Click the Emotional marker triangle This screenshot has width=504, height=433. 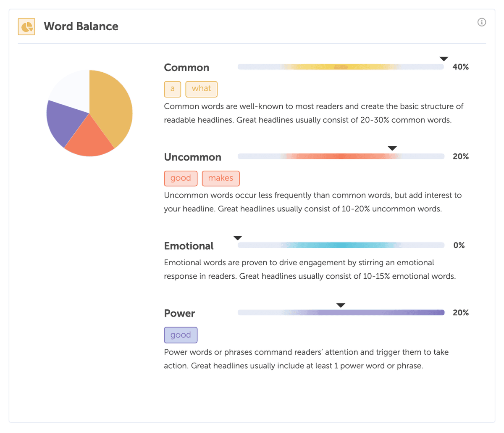coord(237,238)
